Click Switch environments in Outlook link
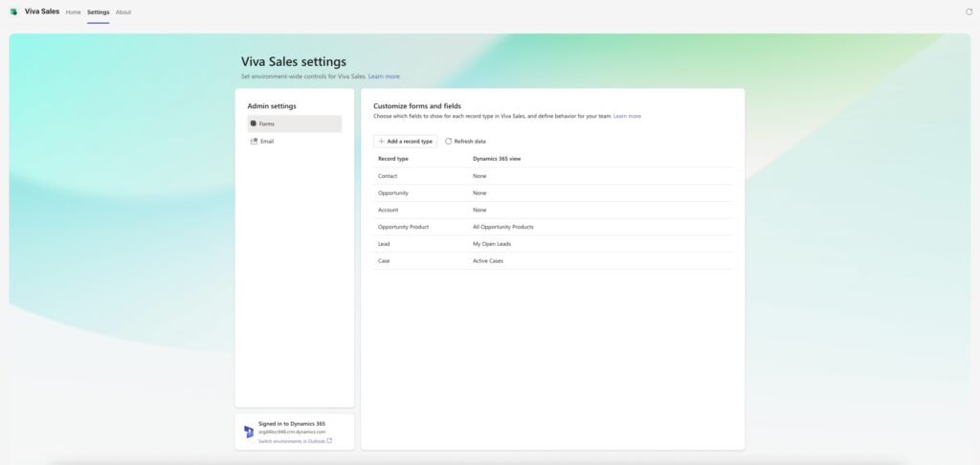This screenshot has height=465, width=980. point(292,441)
